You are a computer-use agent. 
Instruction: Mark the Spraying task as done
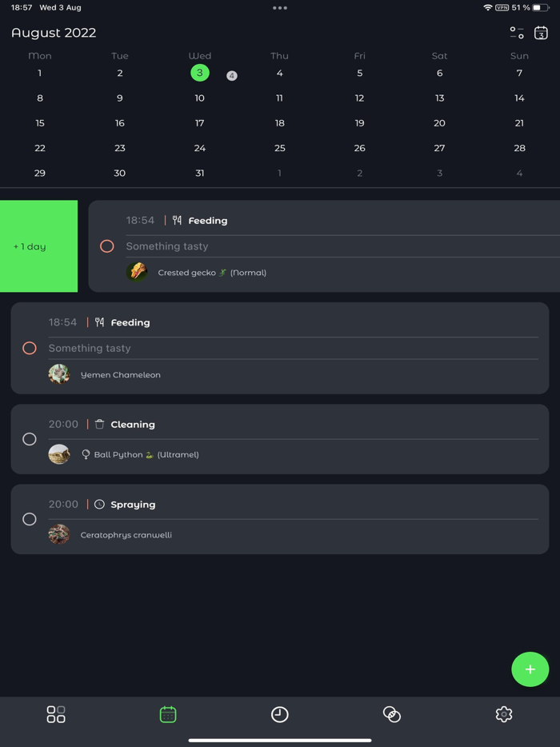[x=30, y=519]
